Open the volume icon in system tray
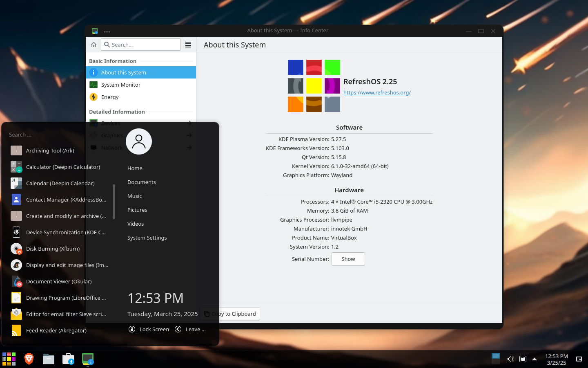588x368 pixels. click(510, 359)
